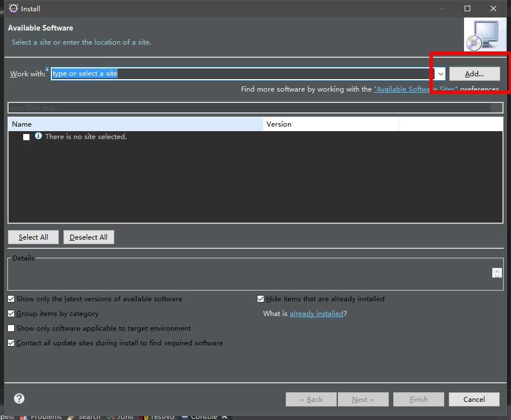Click the disabled Finish button
Image resolution: width=511 pixels, height=420 pixels.
(418, 400)
